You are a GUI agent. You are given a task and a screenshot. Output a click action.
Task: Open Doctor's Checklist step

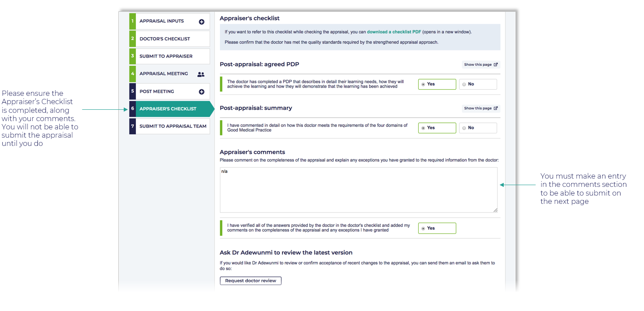(x=165, y=39)
